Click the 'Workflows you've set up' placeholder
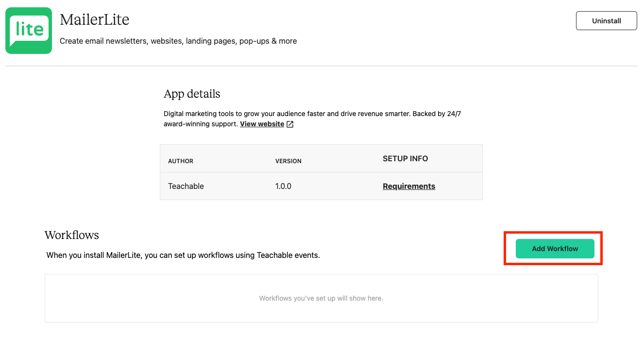Screen dimensions: 644x340 coord(322,298)
